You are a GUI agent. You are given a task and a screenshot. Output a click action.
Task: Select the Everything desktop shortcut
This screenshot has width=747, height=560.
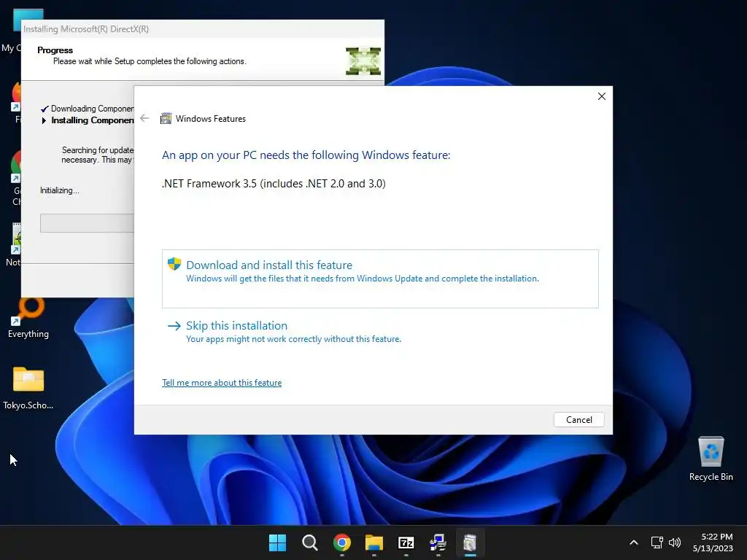point(28,316)
